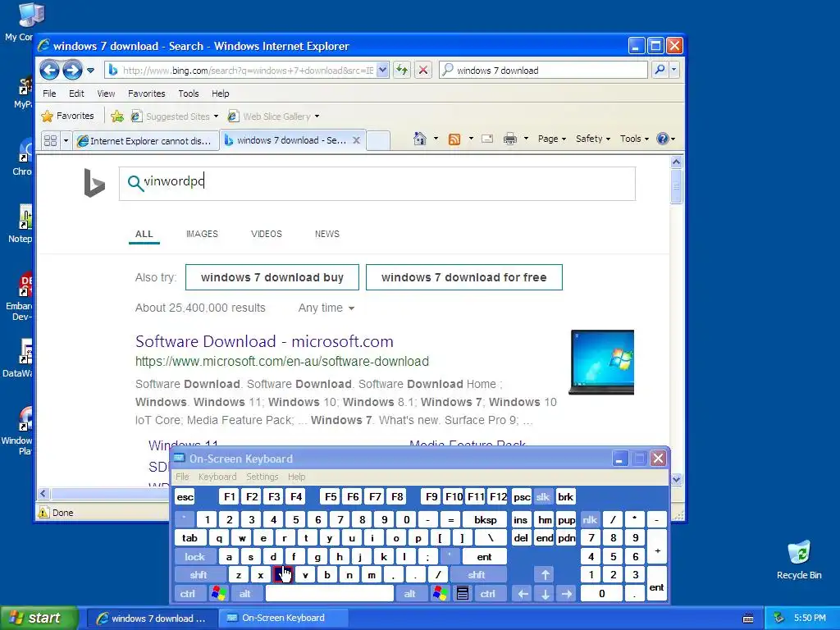Click the Read Mail envelope icon
840x630 pixels.
[x=487, y=139]
